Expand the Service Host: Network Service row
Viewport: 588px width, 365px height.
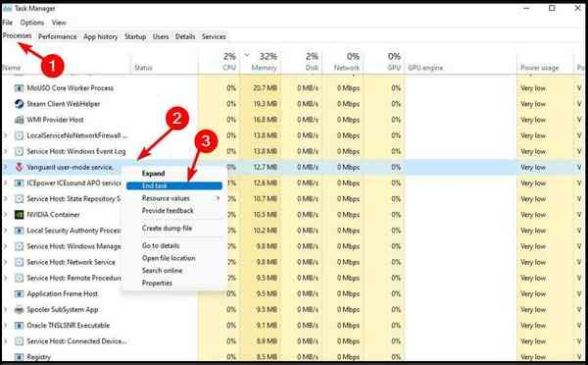coord(6,262)
